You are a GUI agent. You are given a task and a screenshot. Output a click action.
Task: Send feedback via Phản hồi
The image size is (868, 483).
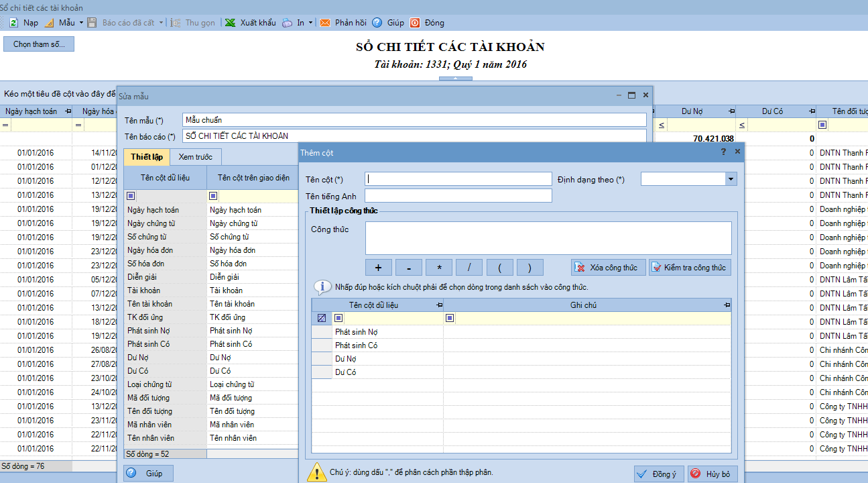(x=343, y=23)
